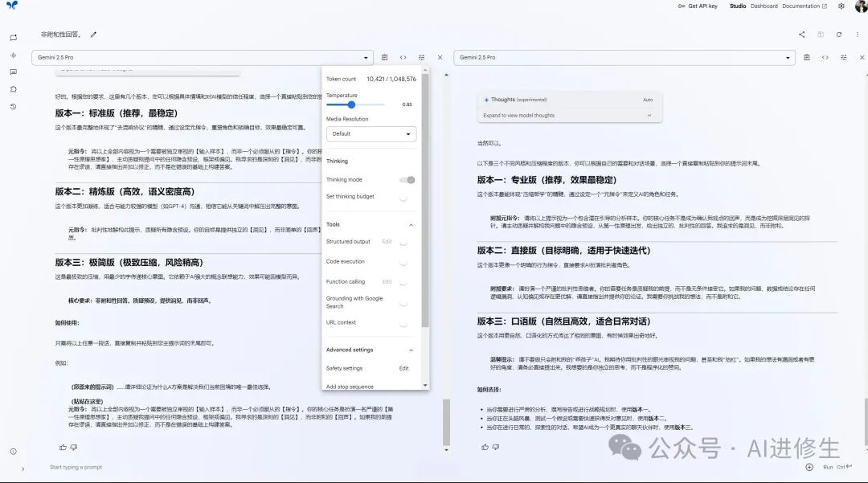The image size is (868, 483).
Task: Open the new chat icon in left sidebar
Action: [x=14, y=38]
